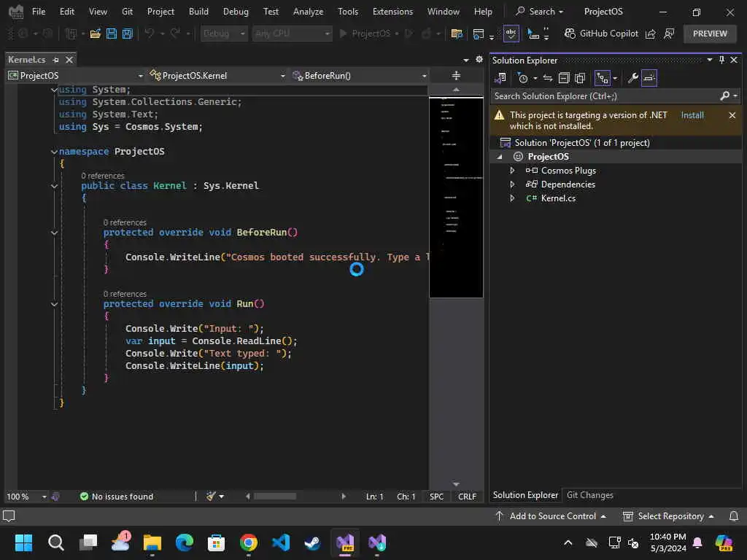
Task: Toggle Preview Selected Items icon
Action: [x=649, y=78]
